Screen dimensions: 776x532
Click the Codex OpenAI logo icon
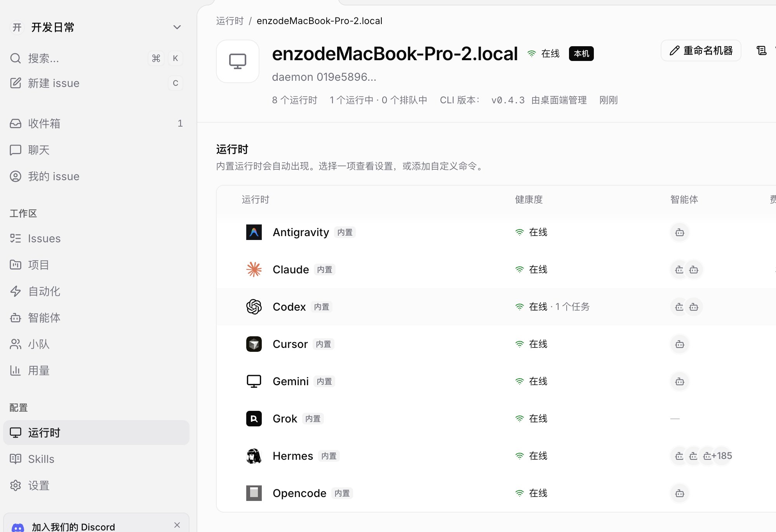254,307
